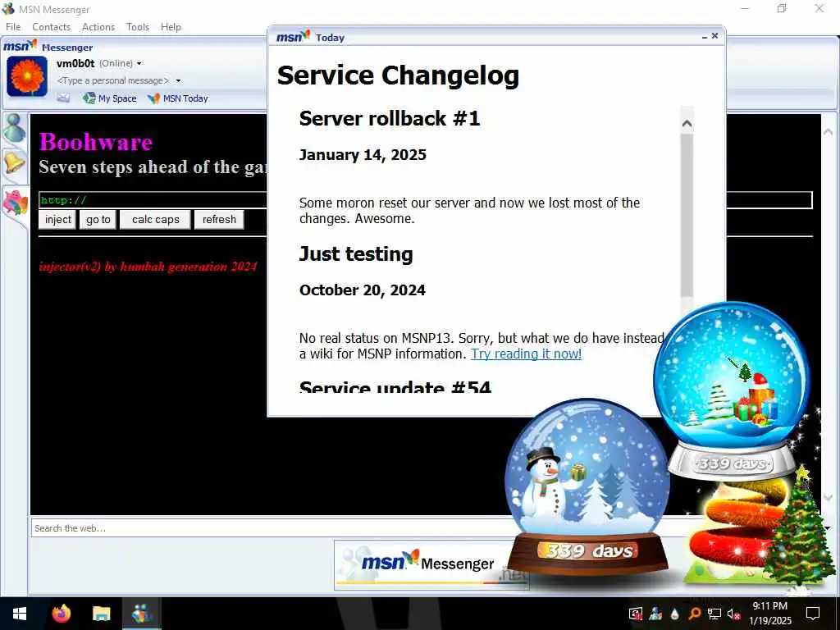Click the Search the web field
The image size is (840, 630).
[x=268, y=528]
